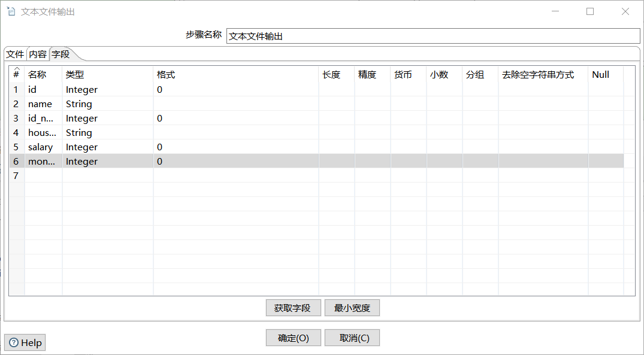Minimize the 文本文件输出 window
Viewport: 644px width, 355px height.
[555, 11]
